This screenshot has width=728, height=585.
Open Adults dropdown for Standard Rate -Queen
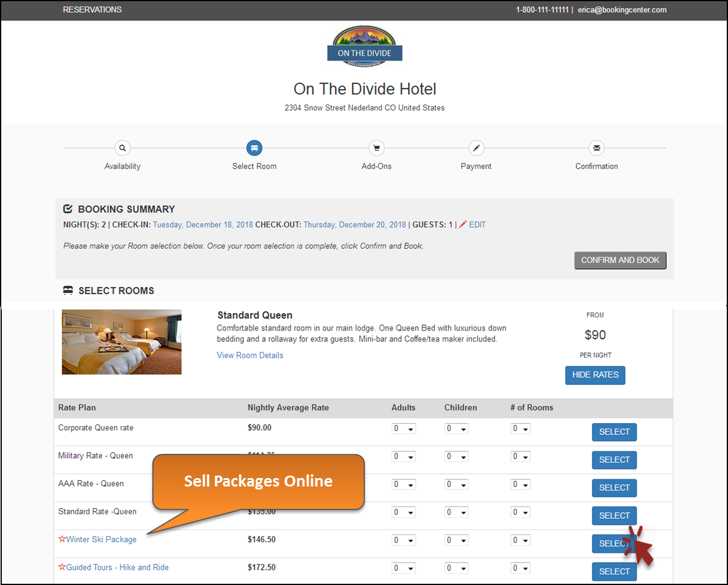coord(404,512)
